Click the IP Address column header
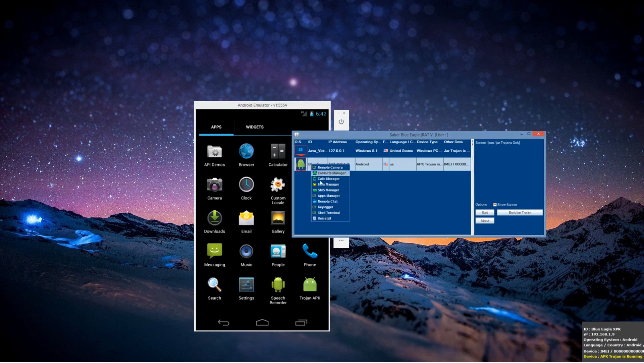 (337, 142)
